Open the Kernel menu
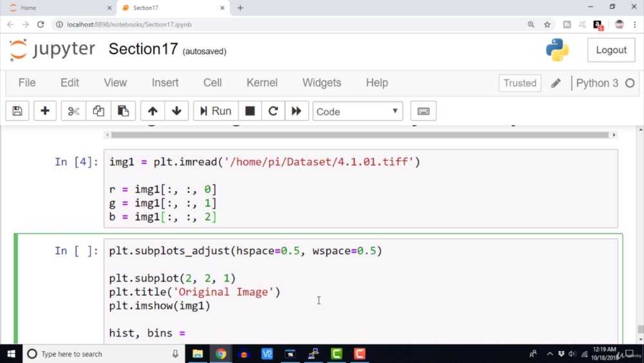The width and height of the screenshot is (644, 363). point(262,83)
